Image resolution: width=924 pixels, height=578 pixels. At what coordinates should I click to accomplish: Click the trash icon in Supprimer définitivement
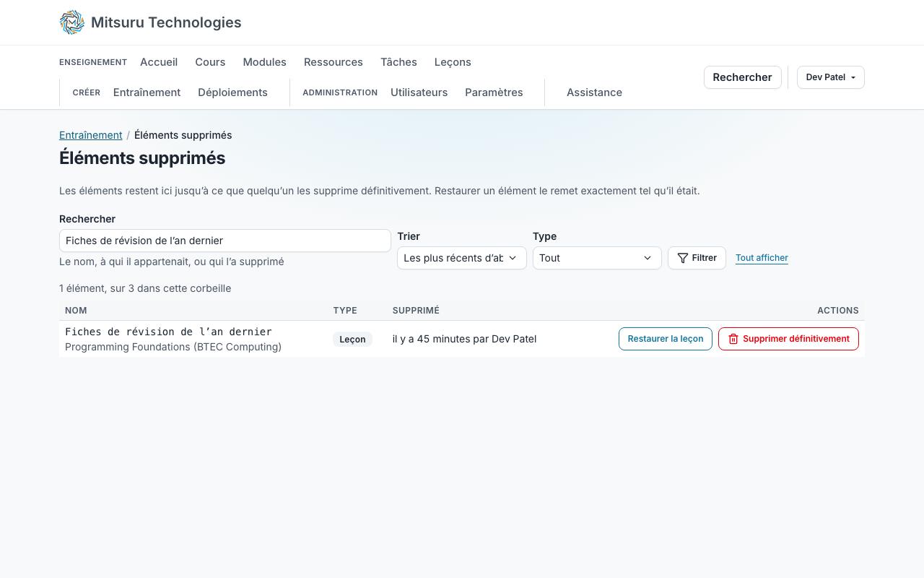[x=733, y=339]
